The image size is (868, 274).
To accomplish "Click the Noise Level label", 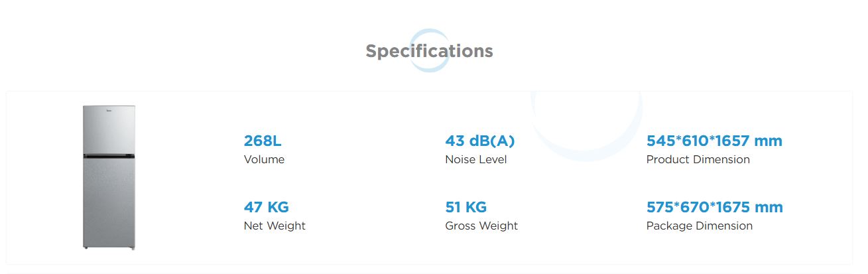I will point(475,159).
